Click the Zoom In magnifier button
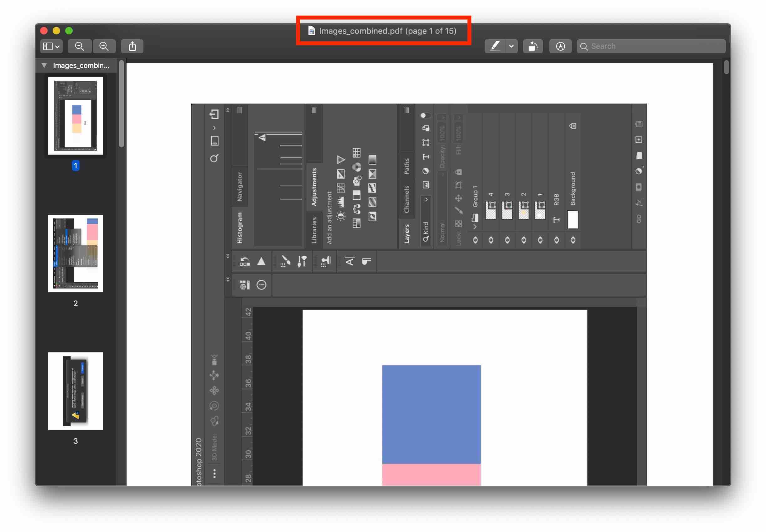 pyautogui.click(x=104, y=46)
